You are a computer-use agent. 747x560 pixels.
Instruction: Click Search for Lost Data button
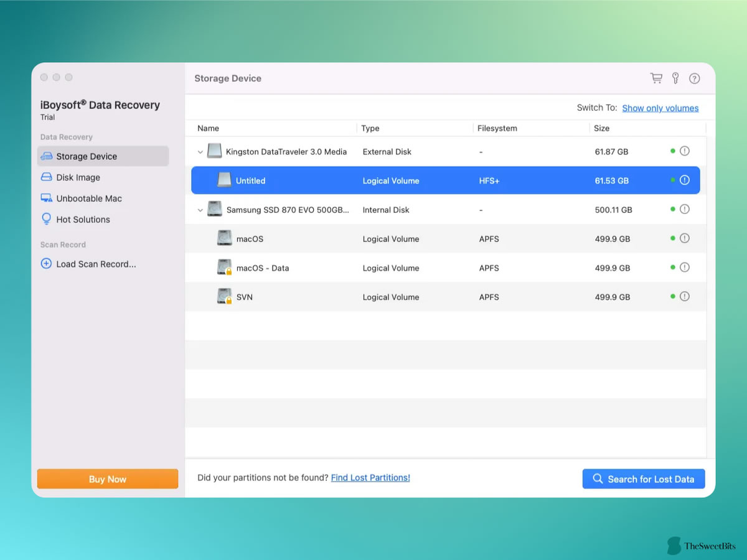(644, 479)
